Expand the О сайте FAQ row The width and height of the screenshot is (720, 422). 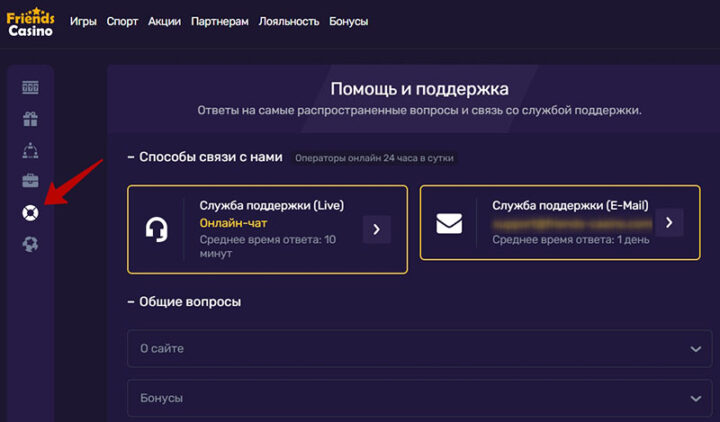coord(419,349)
